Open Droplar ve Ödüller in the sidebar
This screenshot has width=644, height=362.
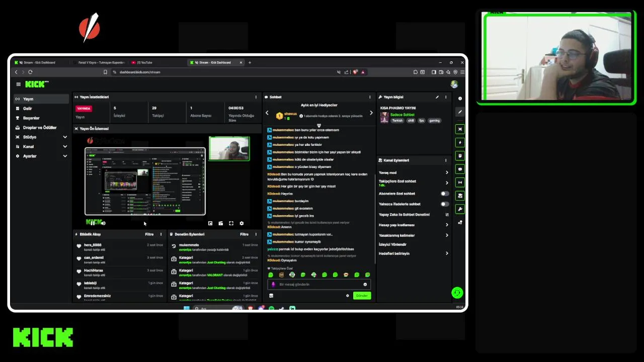pos(41,128)
